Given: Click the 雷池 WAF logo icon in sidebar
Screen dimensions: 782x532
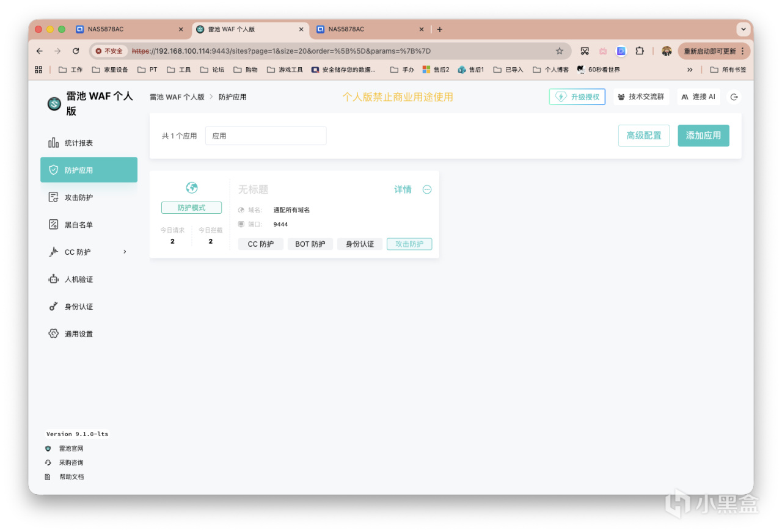Looking at the screenshot, I should (54, 104).
